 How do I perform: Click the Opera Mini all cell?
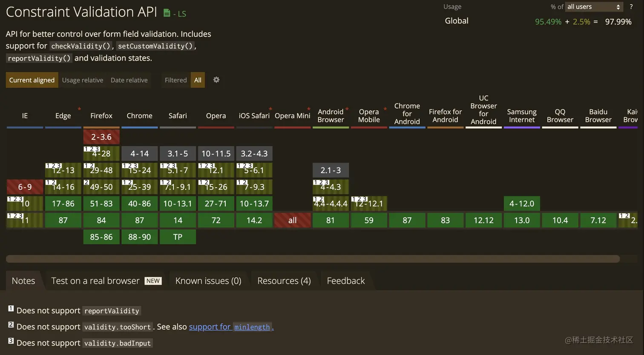pos(293,220)
